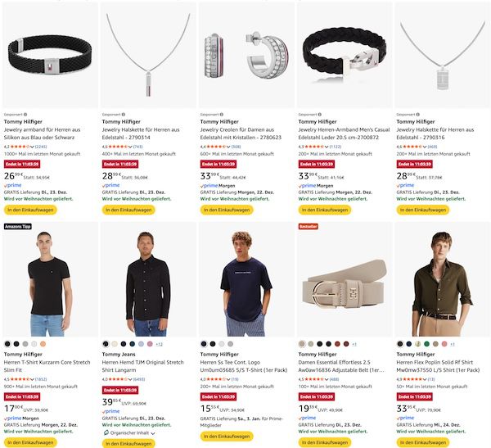Expand rating breakdown for Essential Effortless belt

pos(317,379)
